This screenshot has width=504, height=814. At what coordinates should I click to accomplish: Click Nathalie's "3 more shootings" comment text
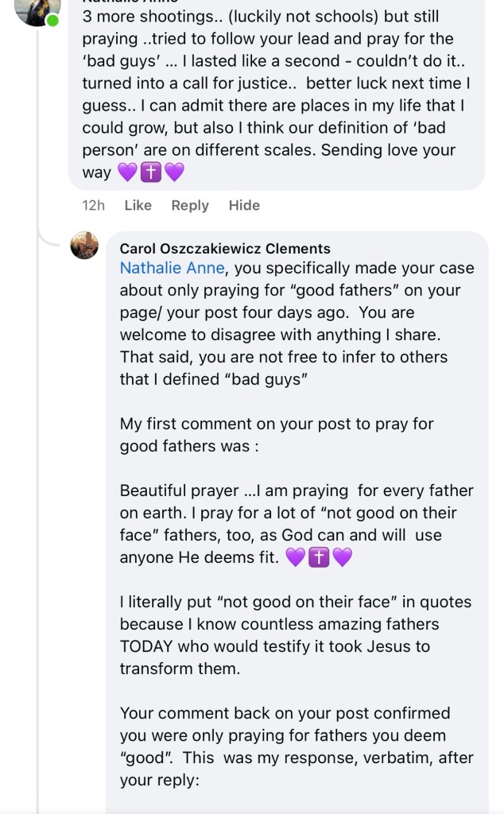point(270,95)
